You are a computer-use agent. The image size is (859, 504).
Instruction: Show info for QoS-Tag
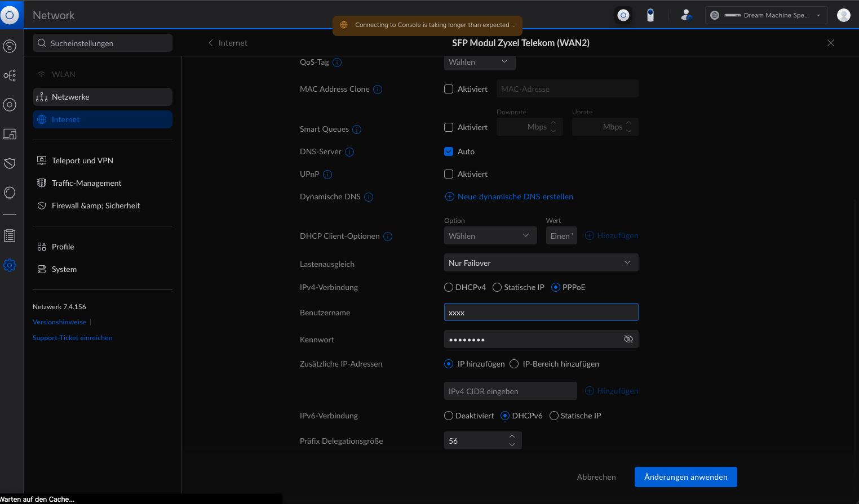click(337, 63)
